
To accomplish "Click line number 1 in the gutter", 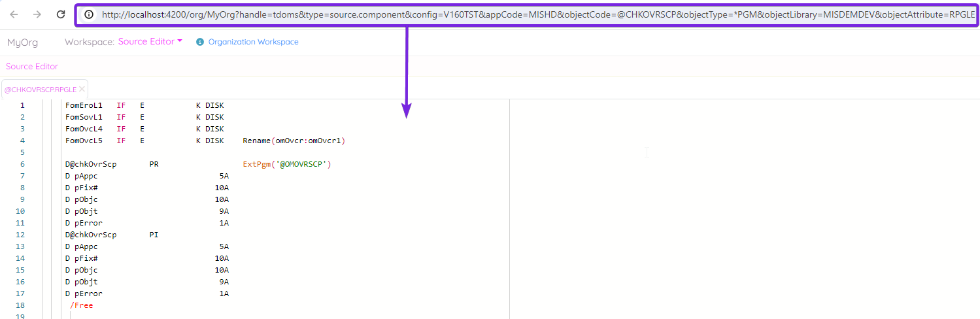I will (x=22, y=105).
